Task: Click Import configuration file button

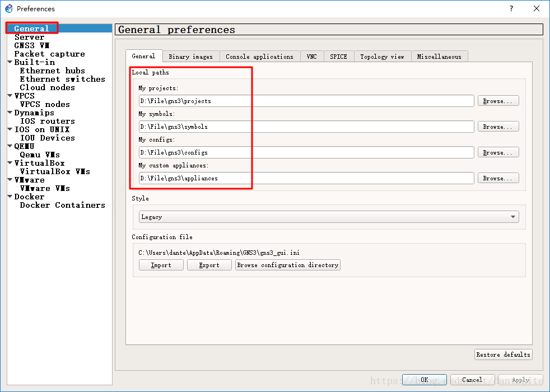Action: point(161,265)
